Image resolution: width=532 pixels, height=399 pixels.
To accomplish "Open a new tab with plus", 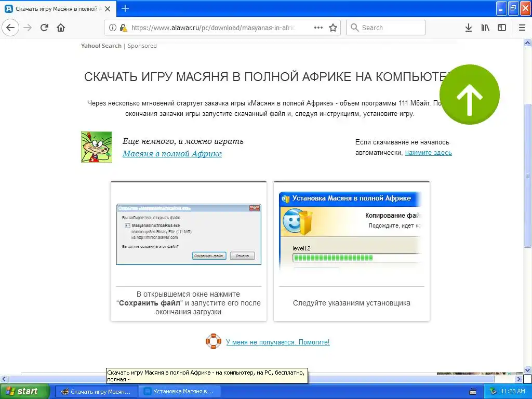I will coord(125,8).
